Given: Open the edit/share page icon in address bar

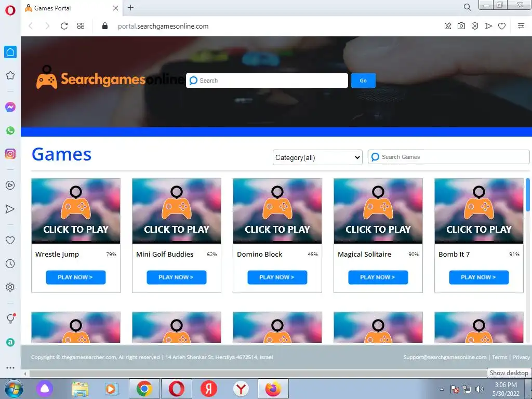Looking at the screenshot, I should (448, 26).
